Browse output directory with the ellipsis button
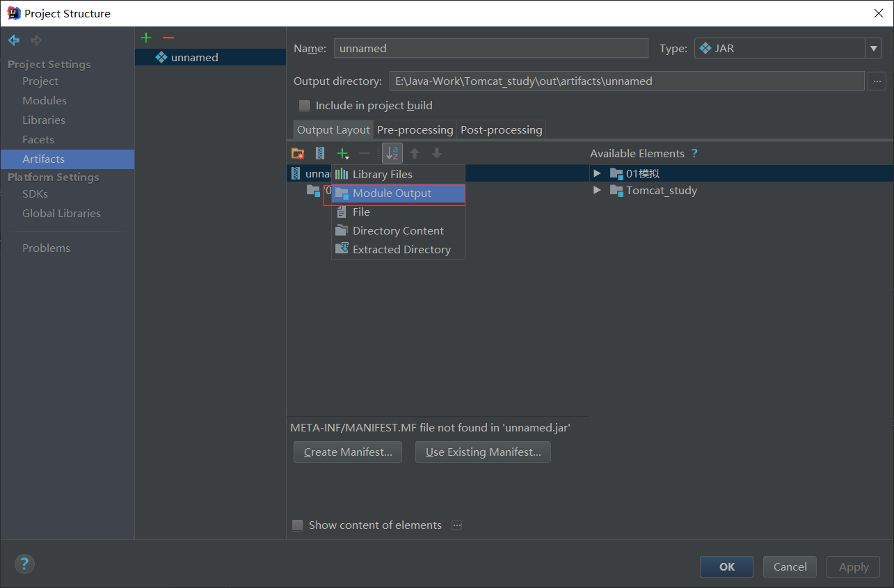This screenshot has width=894, height=588. click(876, 81)
